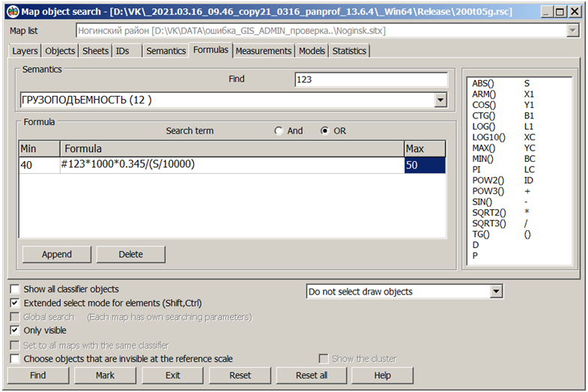
Task: Switch to the Measurements tab
Action: pos(263,51)
